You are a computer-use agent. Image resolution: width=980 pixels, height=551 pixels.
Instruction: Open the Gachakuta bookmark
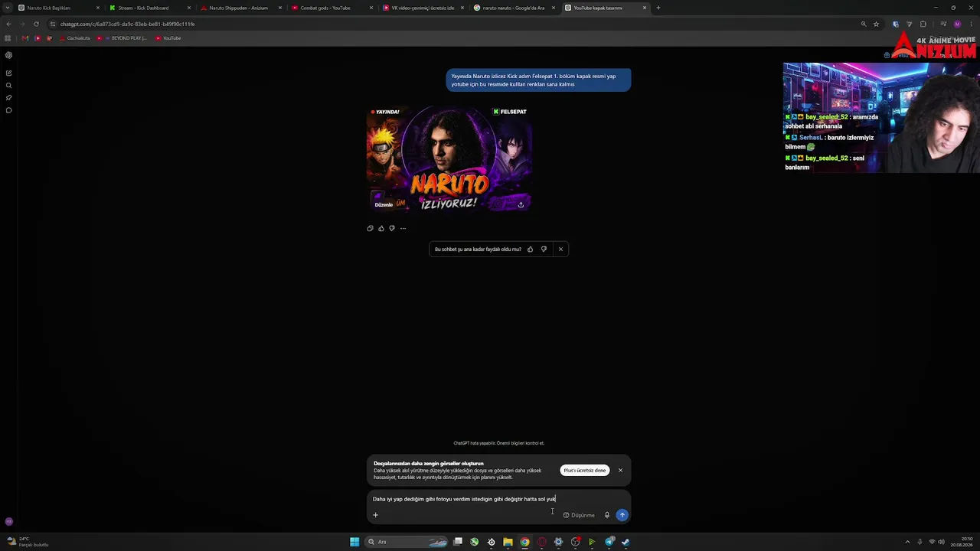pyautogui.click(x=74, y=38)
